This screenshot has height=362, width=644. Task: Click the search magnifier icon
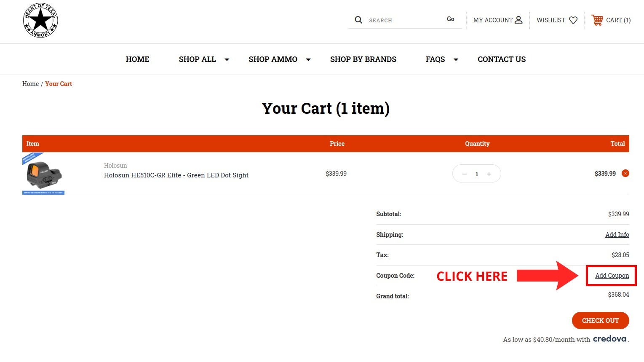click(358, 20)
